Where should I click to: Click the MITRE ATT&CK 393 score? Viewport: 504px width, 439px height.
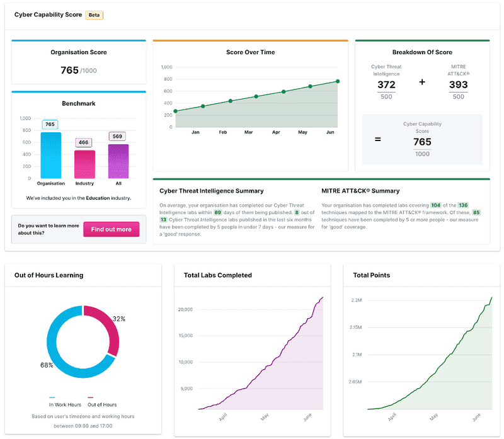tap(458, 85)
